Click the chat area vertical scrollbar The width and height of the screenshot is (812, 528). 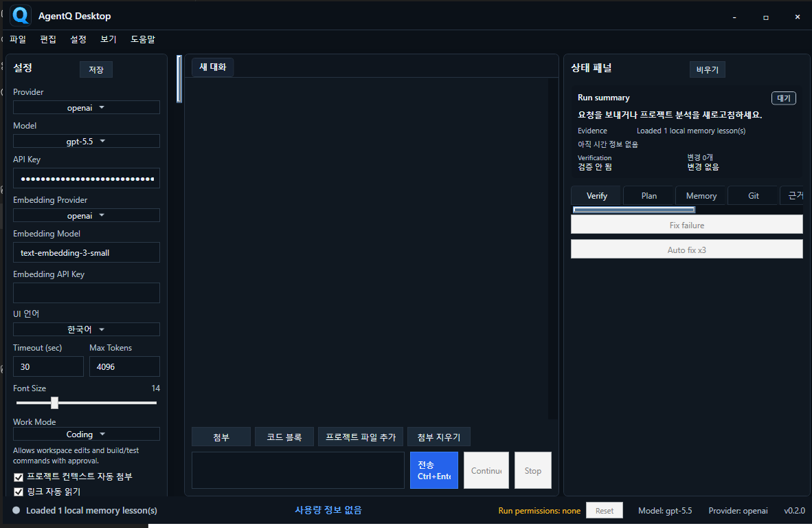[x=553, y=249]
